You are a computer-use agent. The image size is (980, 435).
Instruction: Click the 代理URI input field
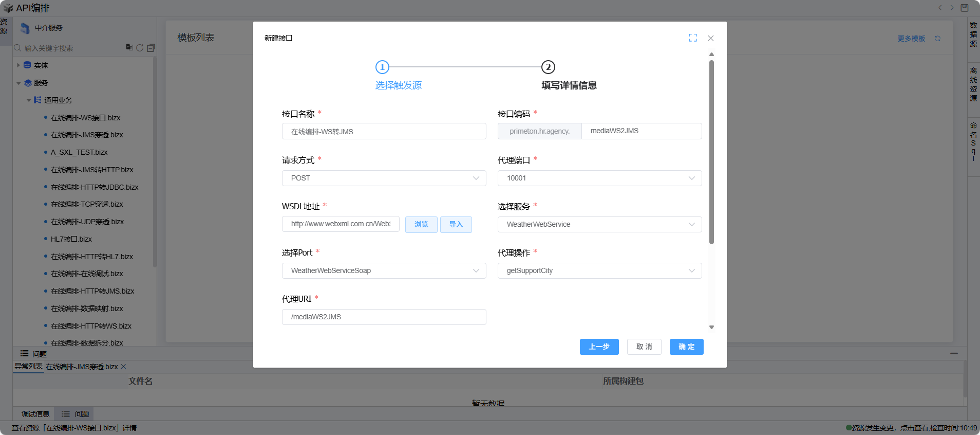pyautogui.click(x=384, y=317)
